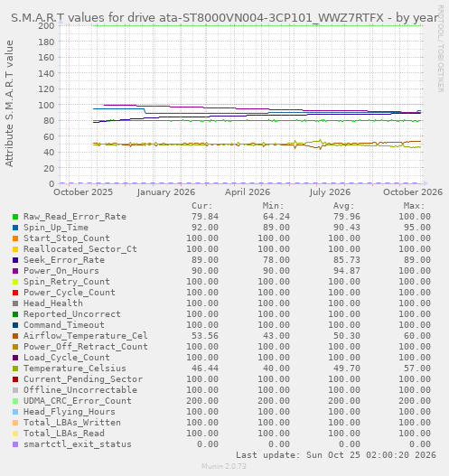Click the April 2026 x-axis label
Image resolution: width=449 pixels, height=476 pixels.
click(248, 192)
